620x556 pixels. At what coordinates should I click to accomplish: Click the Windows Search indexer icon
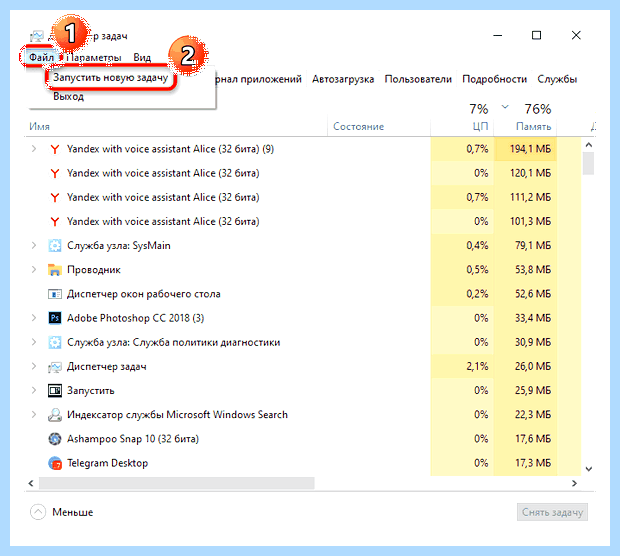[x=55, y=415]
